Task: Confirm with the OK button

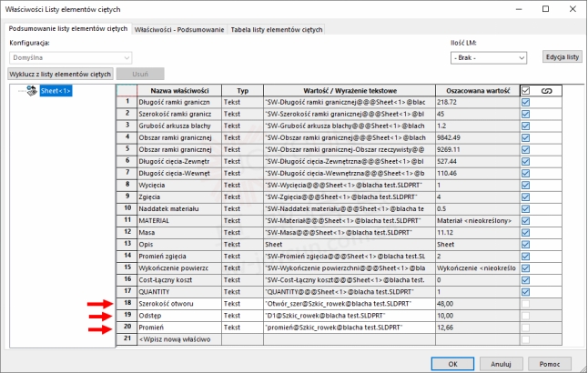Action: coord(452,364)
